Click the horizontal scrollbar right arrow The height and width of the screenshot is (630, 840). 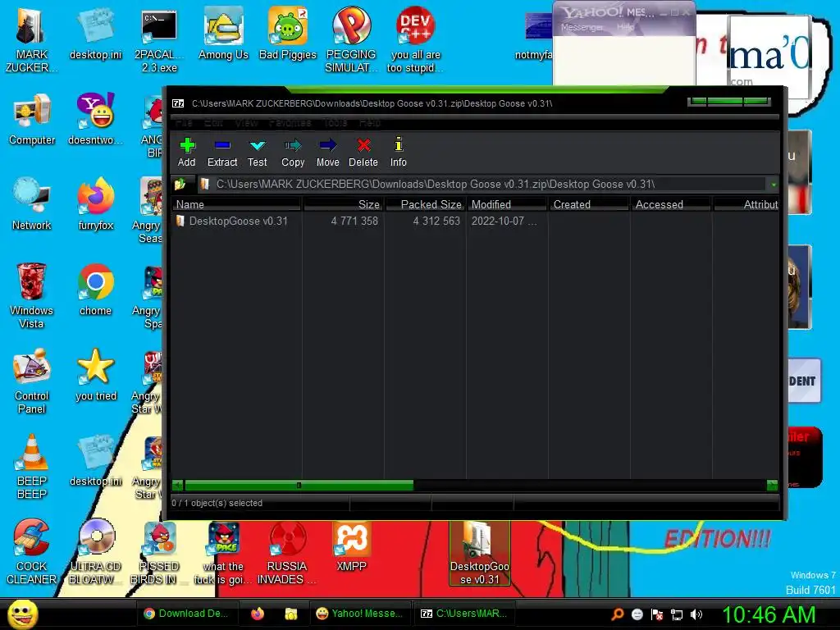pyautogui.click(x=772, y=486)
